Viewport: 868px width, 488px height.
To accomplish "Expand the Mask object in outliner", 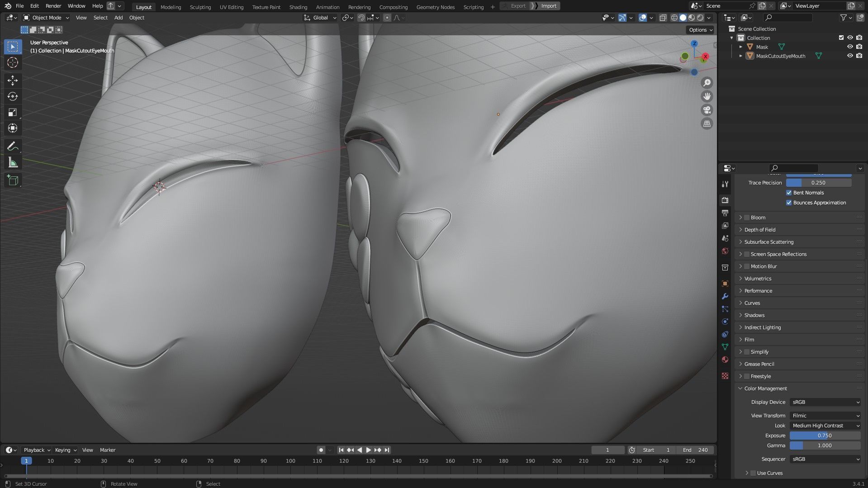I will click(x=740, y=47).
